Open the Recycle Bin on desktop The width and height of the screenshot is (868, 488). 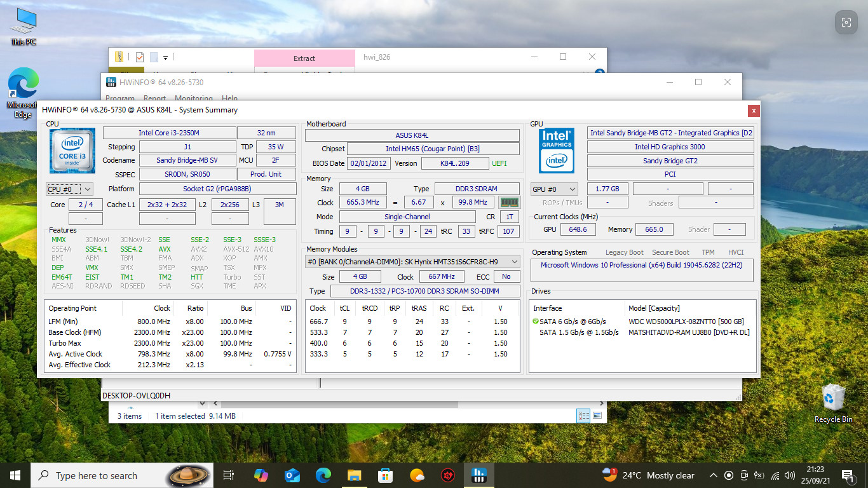pos(833,403)
